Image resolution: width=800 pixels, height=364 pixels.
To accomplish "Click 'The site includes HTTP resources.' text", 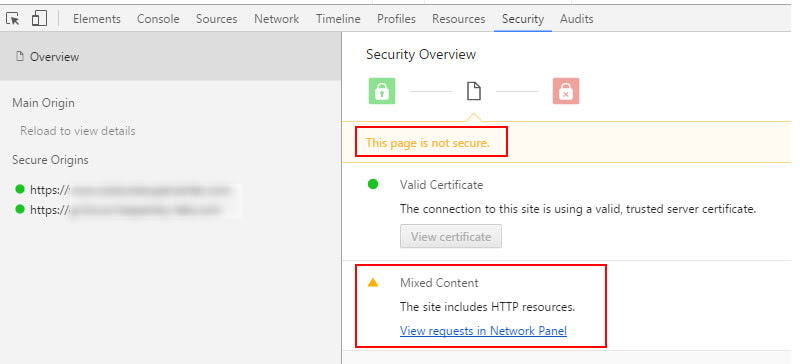I will click(487, 307).
